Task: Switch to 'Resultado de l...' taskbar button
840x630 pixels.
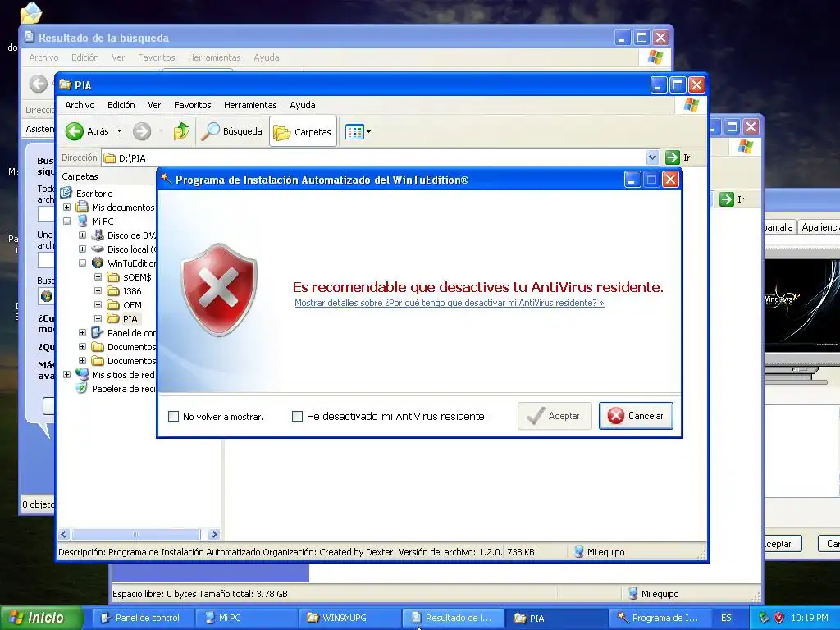Action: coord(453,618)
